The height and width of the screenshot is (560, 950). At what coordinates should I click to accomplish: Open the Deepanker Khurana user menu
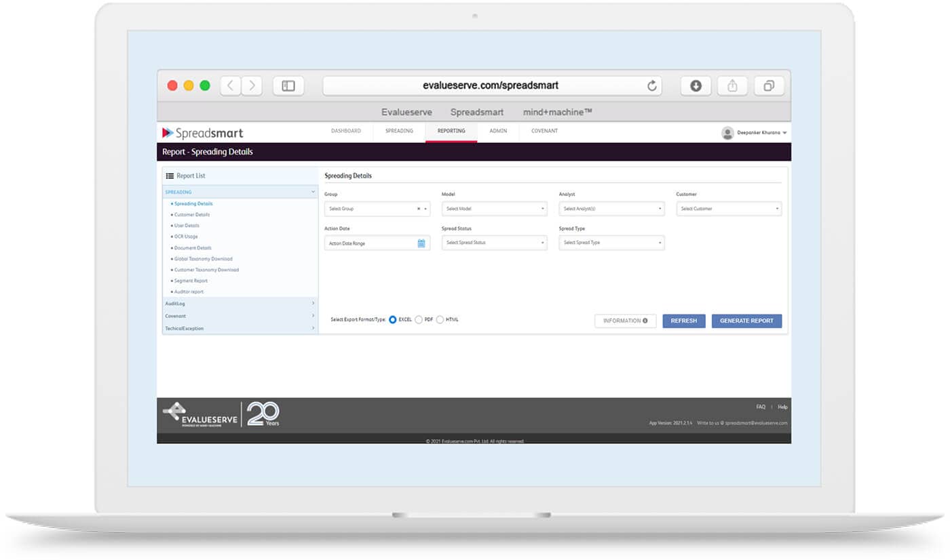pos(762,133)
